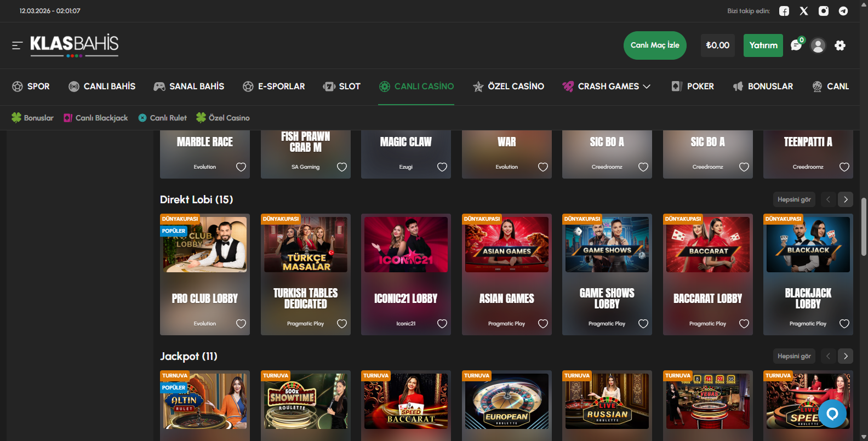
Task: Open the Turkish Tables Dedicated thumbnail
Action: 306,245
